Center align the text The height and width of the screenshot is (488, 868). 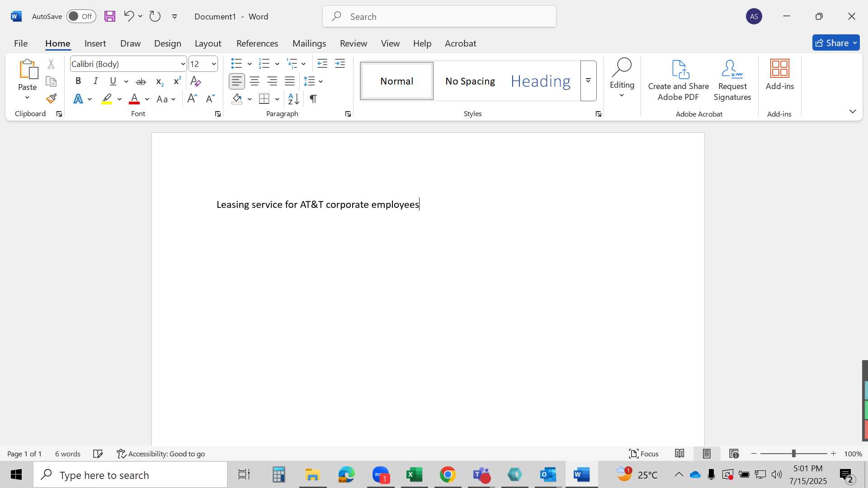point(255,81)
